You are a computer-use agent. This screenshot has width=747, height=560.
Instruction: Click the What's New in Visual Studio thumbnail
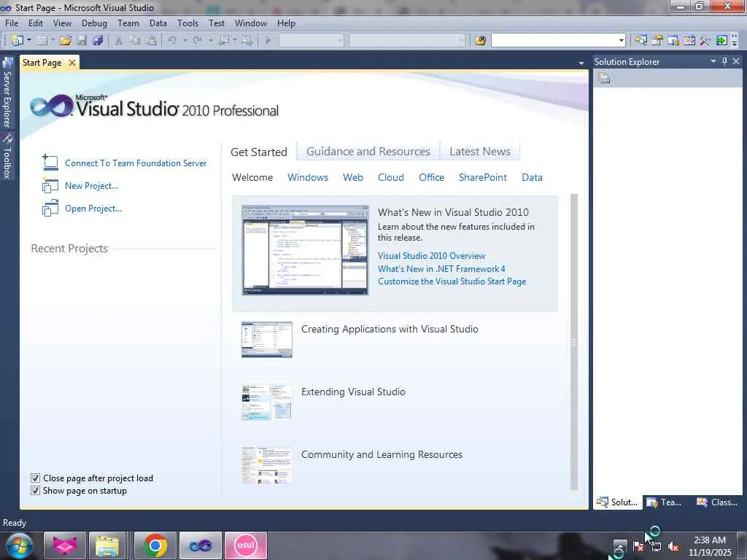point(305,251)
